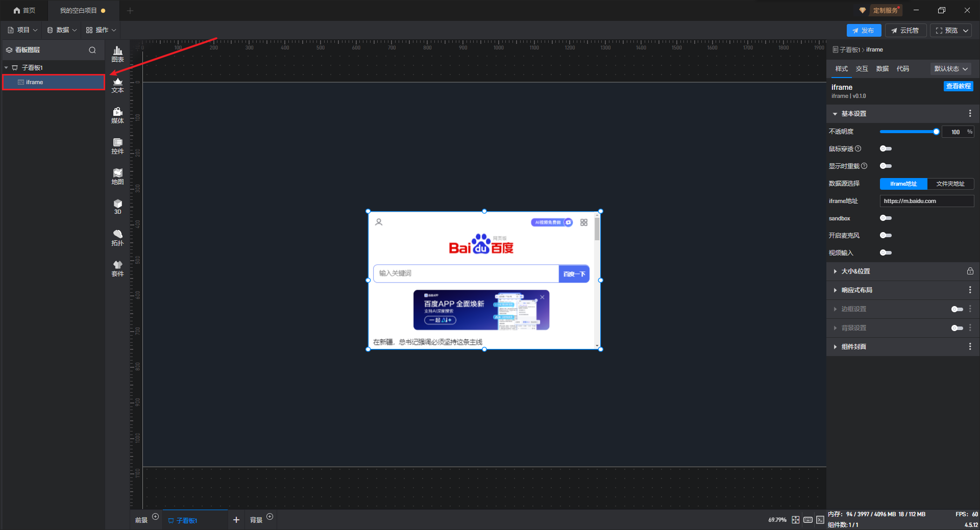Toggle the 显示时重载 switch
The image size is (980, 530).
886,166
